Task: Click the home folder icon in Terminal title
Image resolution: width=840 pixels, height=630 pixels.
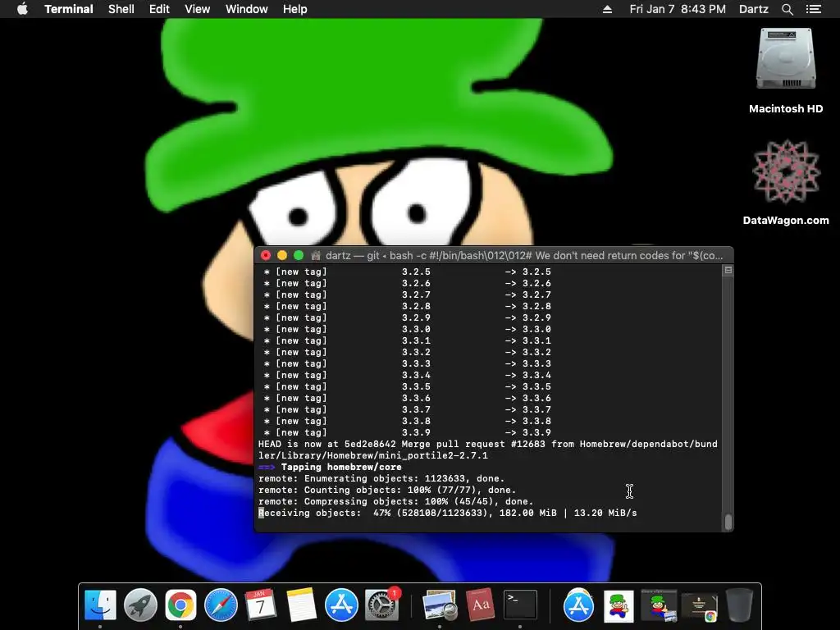Action: click(316, 256)
